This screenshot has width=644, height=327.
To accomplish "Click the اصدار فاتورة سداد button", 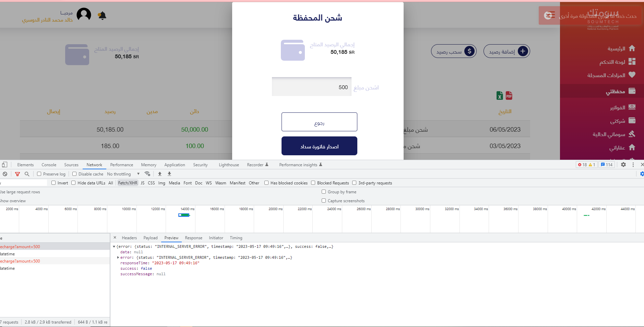I will [x=319, y=146].
